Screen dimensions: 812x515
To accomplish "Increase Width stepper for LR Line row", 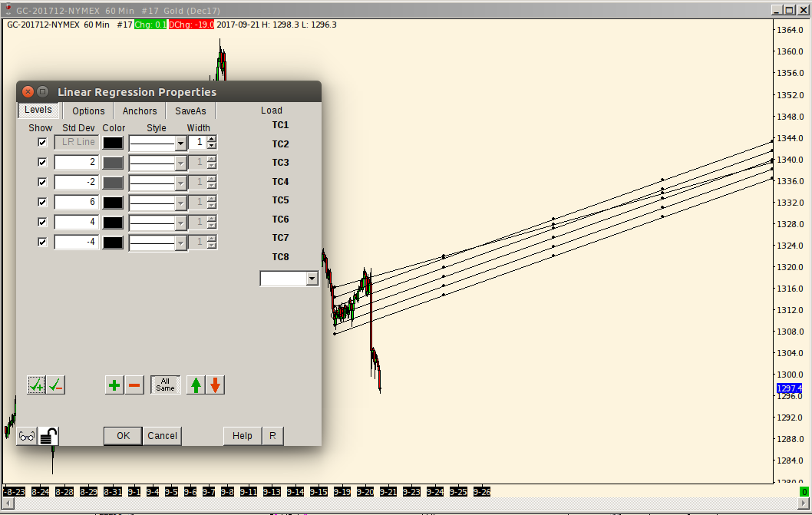I will pyautogui.click(x=212, y=139).
